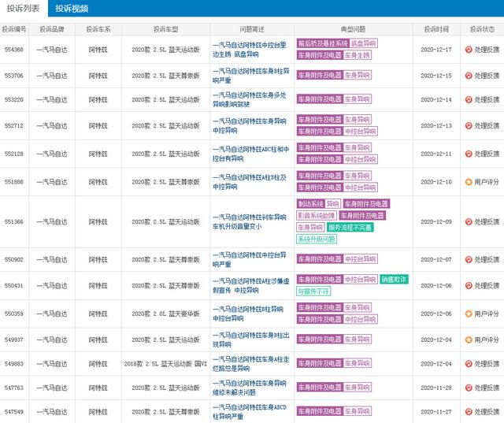This screenshot has height=423, width=504.
Task: Open the 投诉视频 tab
Action: [72, 9]
